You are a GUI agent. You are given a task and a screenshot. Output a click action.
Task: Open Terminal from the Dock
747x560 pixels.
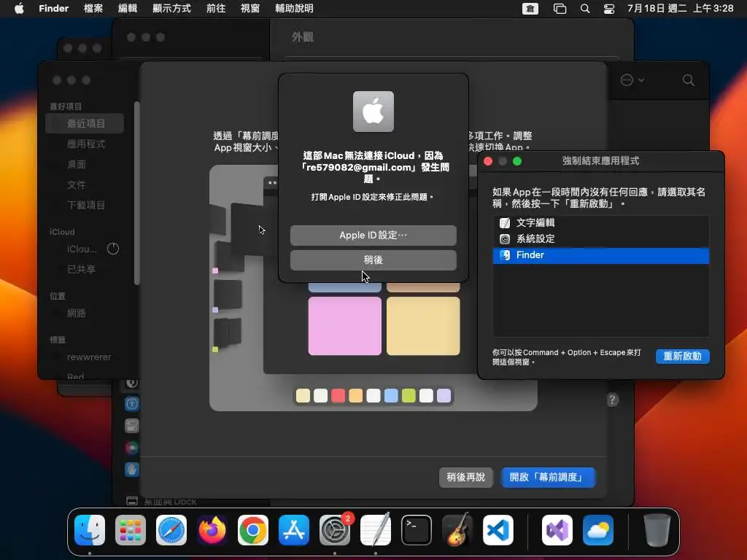pos(417,530)
